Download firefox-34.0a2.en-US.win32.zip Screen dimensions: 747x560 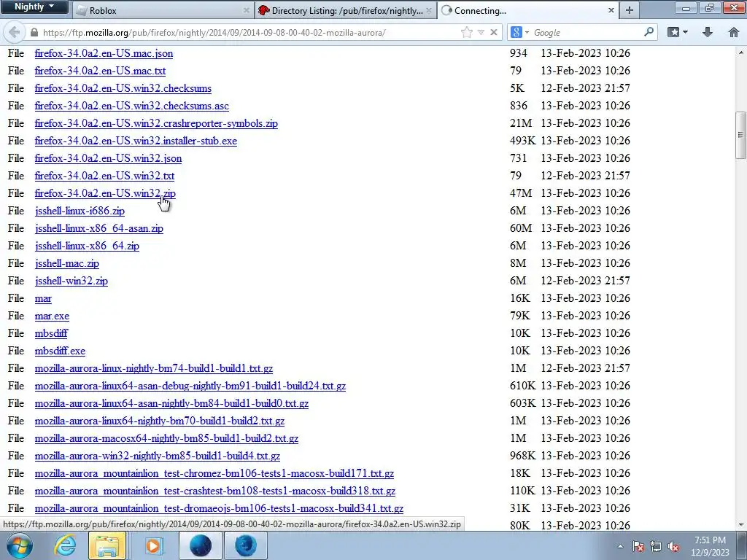coord(105,193)
